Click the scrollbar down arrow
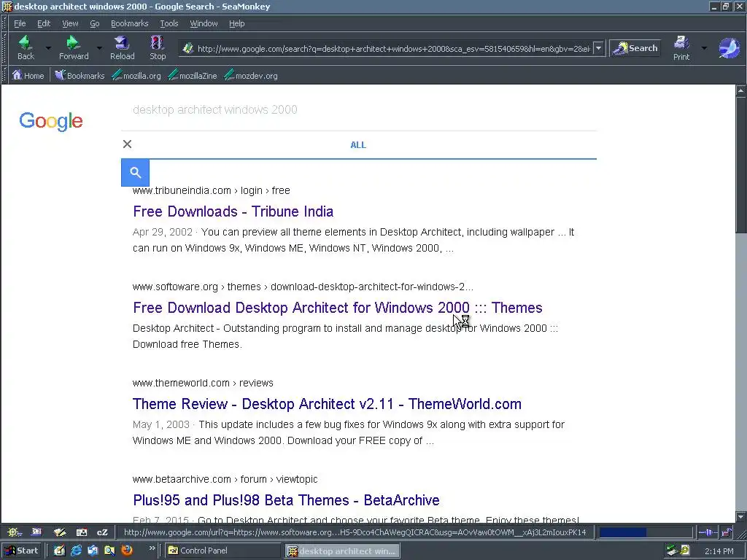Viewport: 747px width, 560px height. [741, 517]
